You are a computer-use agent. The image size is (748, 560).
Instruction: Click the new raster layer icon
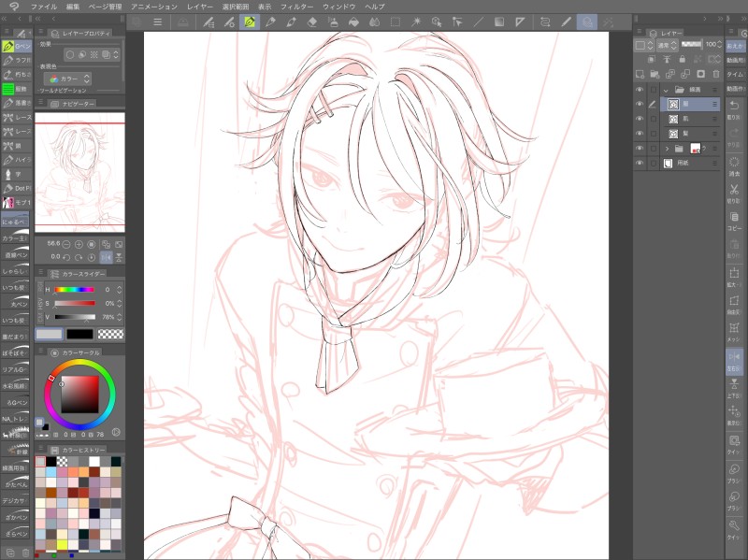point(640,74)
